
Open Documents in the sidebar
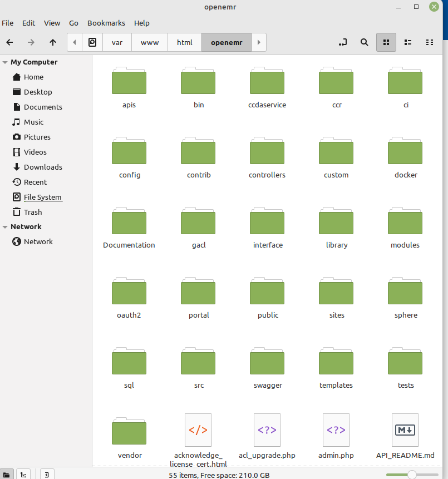(46, 107)
